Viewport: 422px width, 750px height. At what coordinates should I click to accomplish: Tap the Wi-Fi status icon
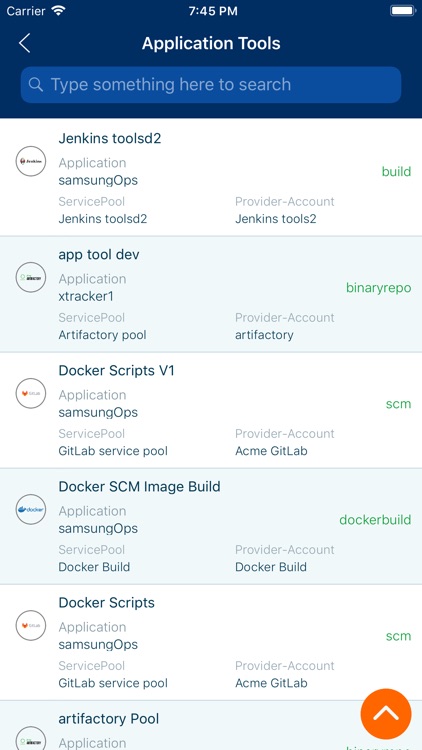pyautogui.click(x=59, y=11)
